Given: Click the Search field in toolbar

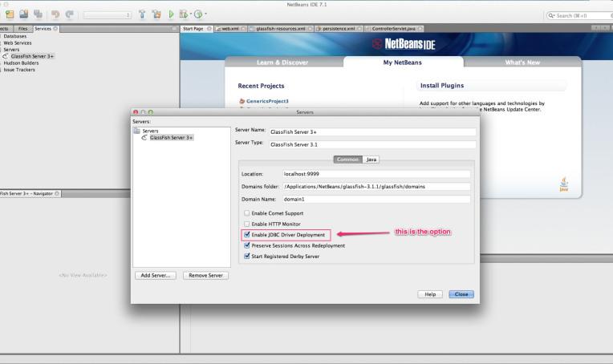Looking at the screenshot, I should click(x=580, y=15).
